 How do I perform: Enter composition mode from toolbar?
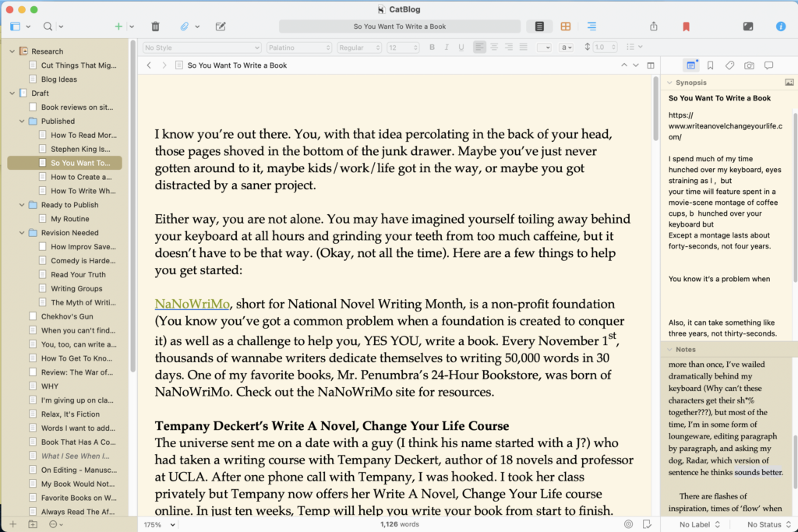[x=747, y=26]
